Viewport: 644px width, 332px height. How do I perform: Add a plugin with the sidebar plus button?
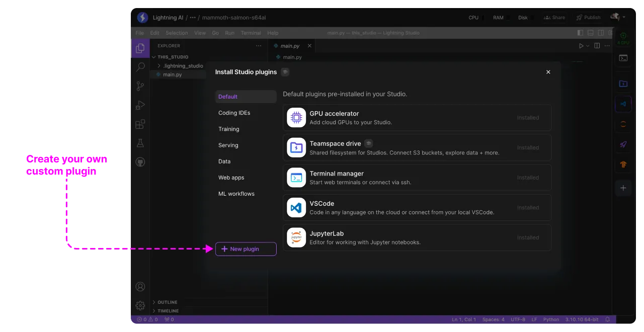coord(623,188)
